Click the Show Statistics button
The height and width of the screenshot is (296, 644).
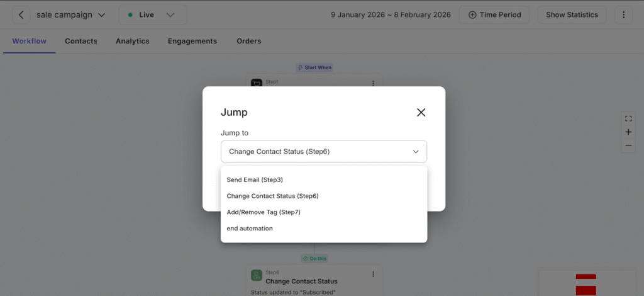(572, 14)
